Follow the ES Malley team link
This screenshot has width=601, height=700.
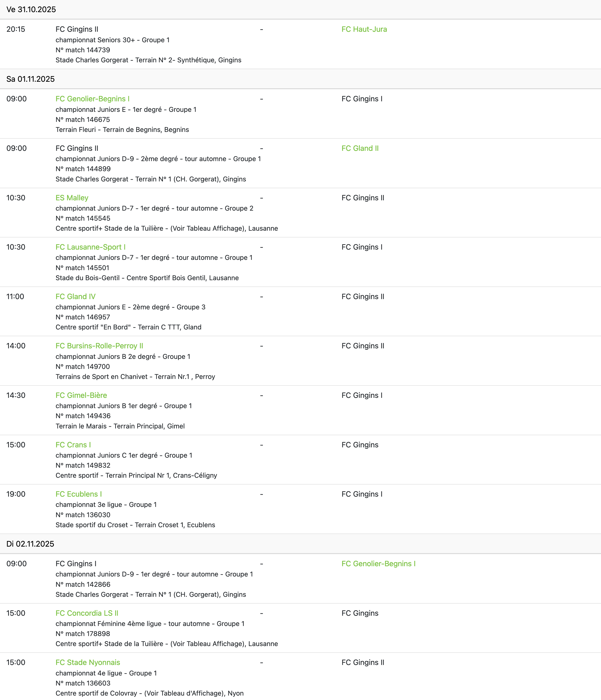click(72, 198)
